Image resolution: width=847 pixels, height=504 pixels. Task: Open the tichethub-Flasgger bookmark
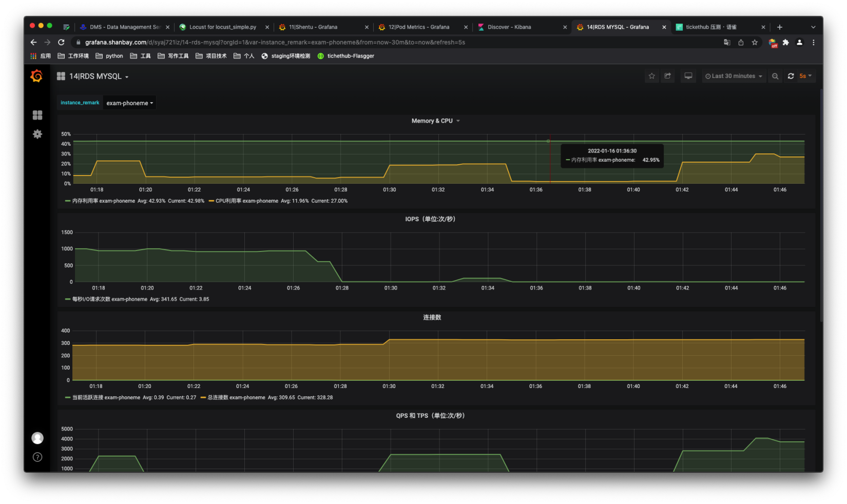pyautogui.click(x=346, y=56)
